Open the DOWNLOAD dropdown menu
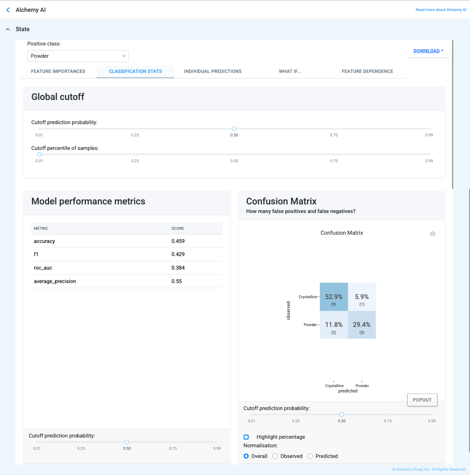 [x=428, y=51]
